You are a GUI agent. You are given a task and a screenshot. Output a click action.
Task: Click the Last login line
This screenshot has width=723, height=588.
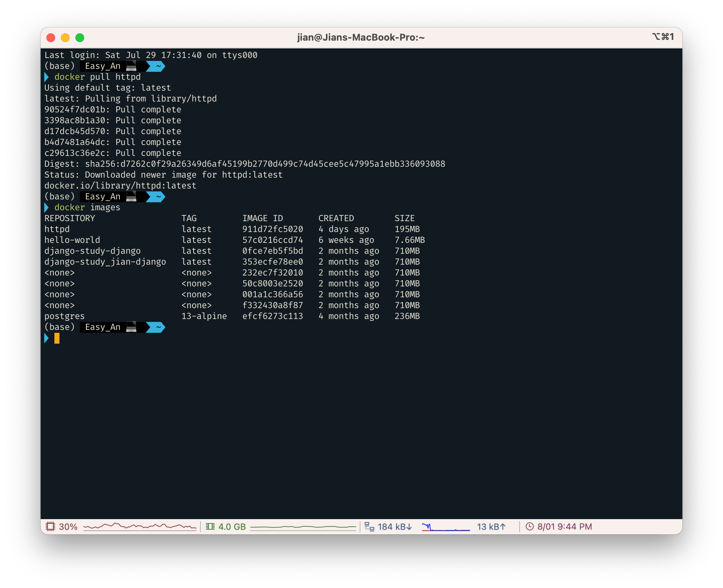pos(151,55)
